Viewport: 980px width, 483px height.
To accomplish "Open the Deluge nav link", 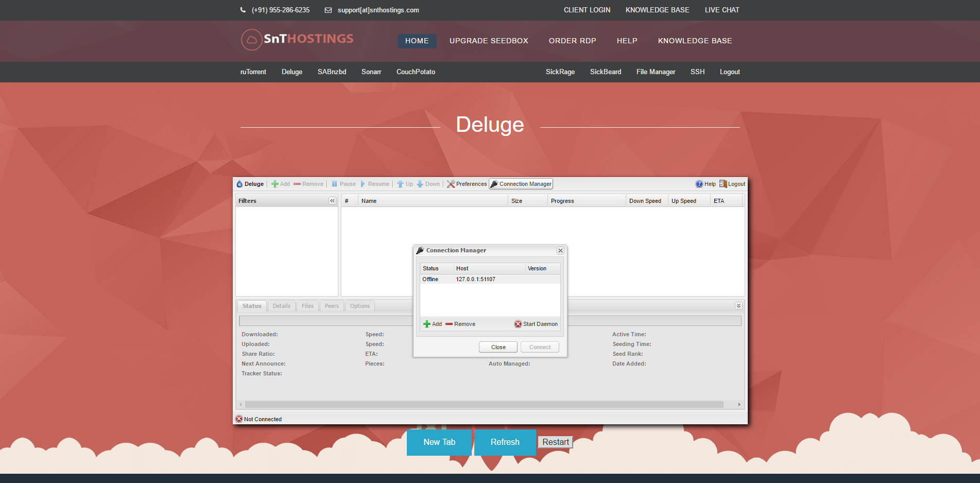I will [x=292, y=72].
